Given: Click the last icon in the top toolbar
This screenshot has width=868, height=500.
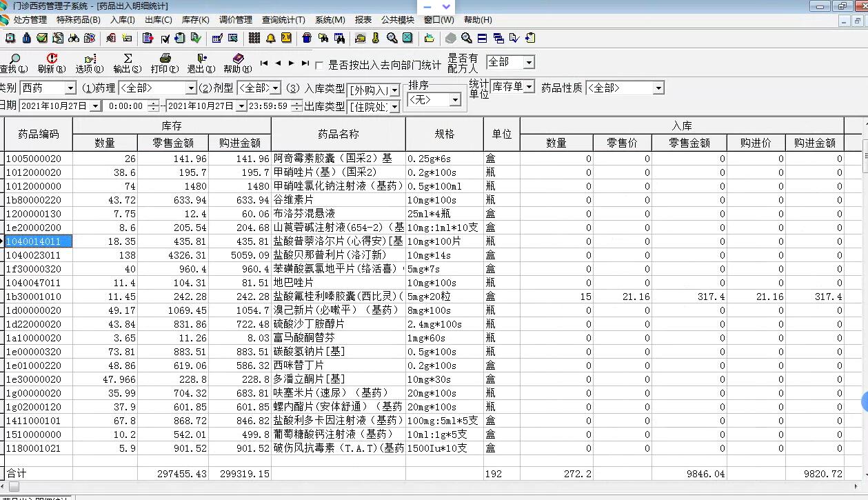Looking at the screenshot, I should (530, 38).
